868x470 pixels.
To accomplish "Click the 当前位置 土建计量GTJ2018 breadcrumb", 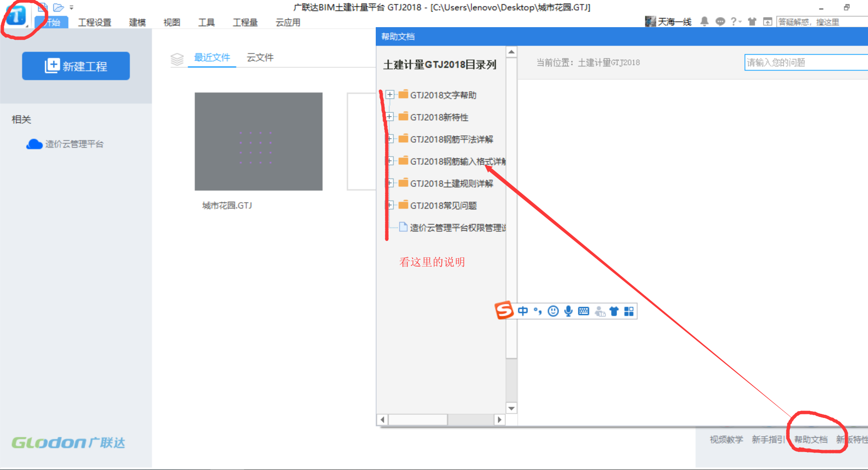I will pyautogui.click(x=588, y=63).
